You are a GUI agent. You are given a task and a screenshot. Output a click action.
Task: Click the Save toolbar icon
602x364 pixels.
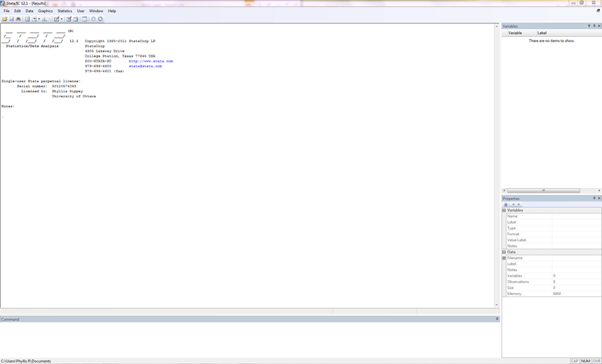(x=11, y=18)
